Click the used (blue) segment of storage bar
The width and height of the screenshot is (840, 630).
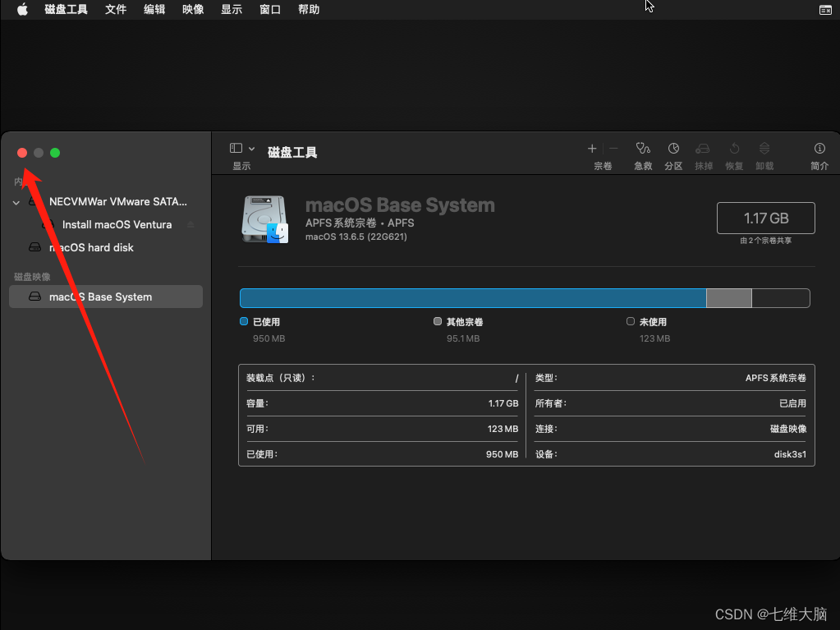tap(473, 298)
